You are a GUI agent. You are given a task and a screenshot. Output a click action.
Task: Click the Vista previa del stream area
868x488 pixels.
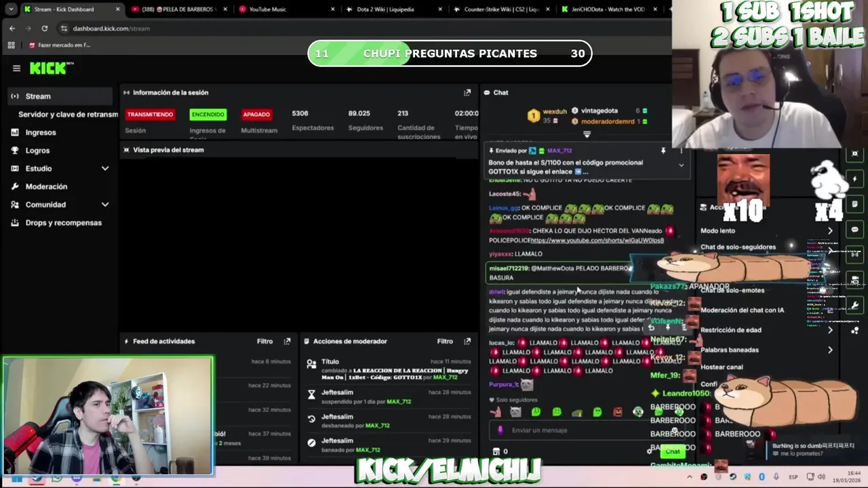pyautogui.click(x=299, y=244)
